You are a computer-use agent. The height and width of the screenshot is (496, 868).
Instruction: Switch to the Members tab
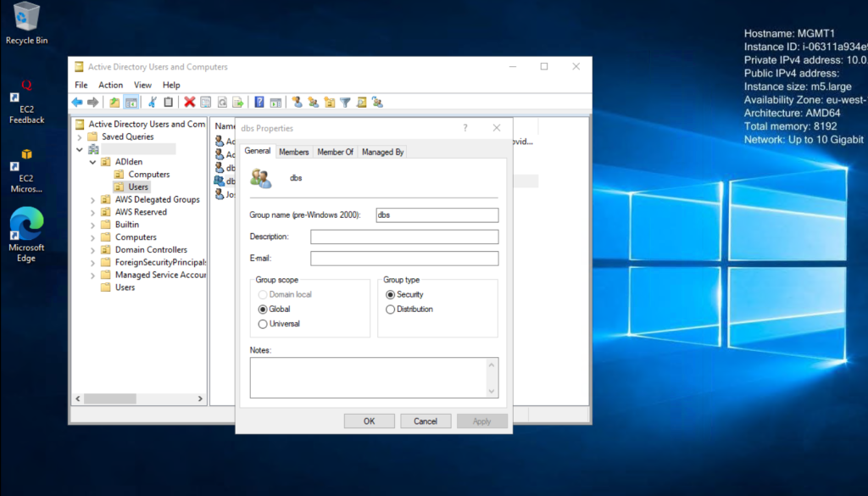pos(293,151)
